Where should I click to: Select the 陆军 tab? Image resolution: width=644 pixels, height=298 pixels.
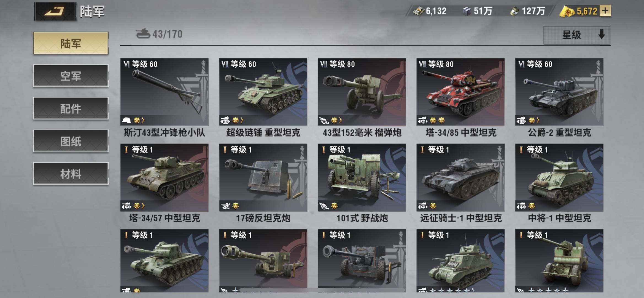(x=71, y=43)
